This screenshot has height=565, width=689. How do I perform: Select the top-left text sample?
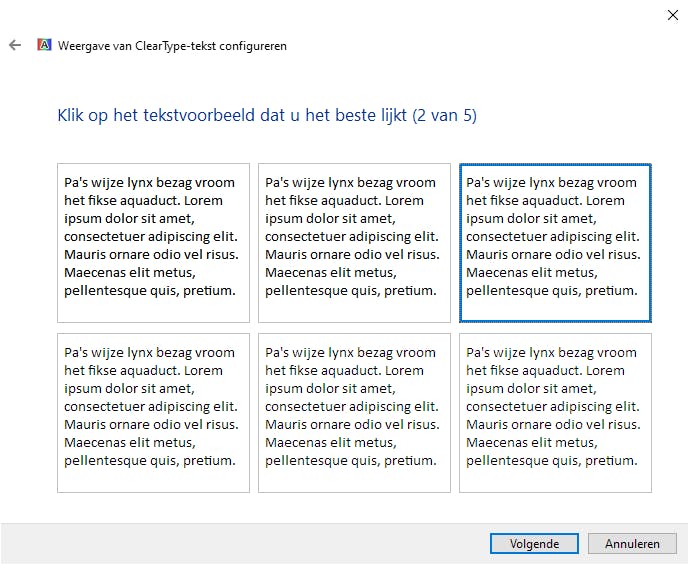pyautogui.click(x=153, y=242)
